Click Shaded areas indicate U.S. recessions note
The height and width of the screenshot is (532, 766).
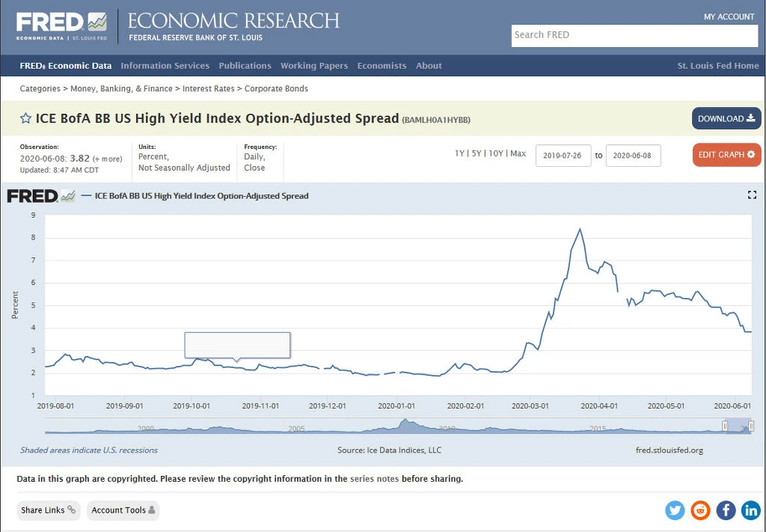[x=89, y=450]
